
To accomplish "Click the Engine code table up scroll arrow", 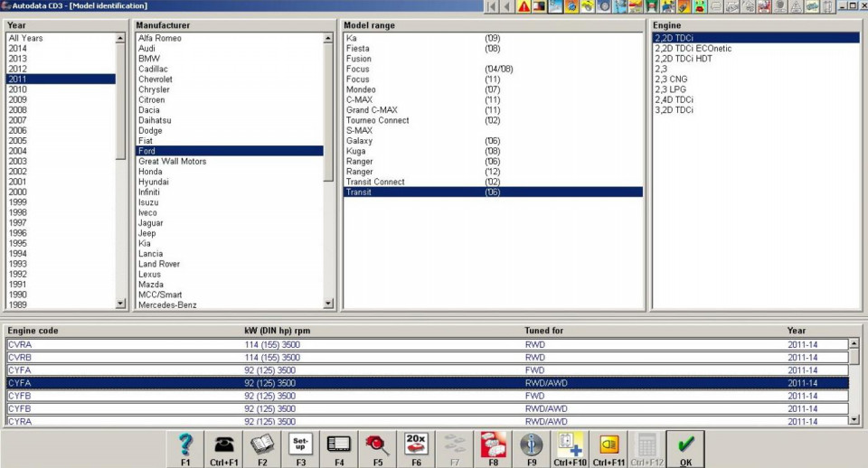I will click(x=854, y=343).
